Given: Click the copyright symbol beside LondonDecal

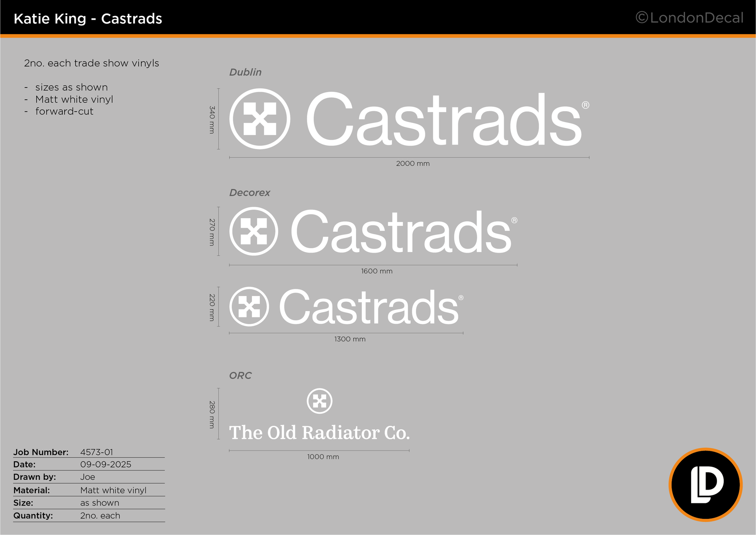Looking at the screenshot, I should coord(642,17).
